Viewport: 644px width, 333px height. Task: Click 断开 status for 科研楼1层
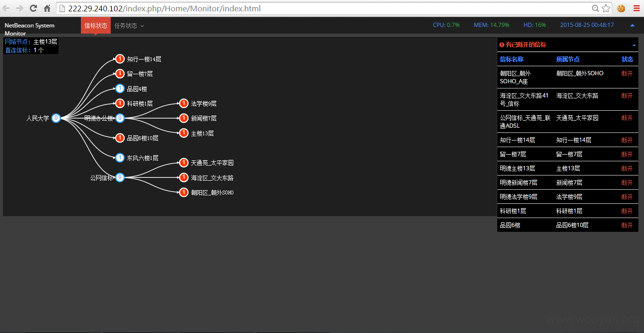click(627, 211)
